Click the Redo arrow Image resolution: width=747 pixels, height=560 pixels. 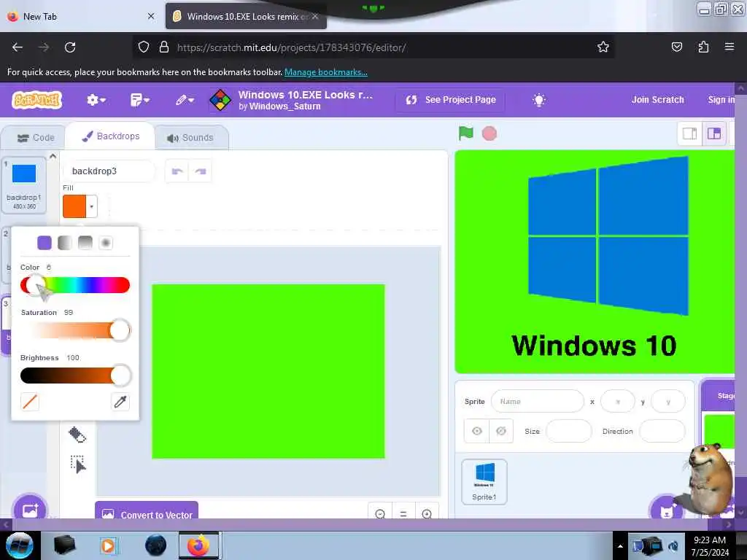coord(201,171)
